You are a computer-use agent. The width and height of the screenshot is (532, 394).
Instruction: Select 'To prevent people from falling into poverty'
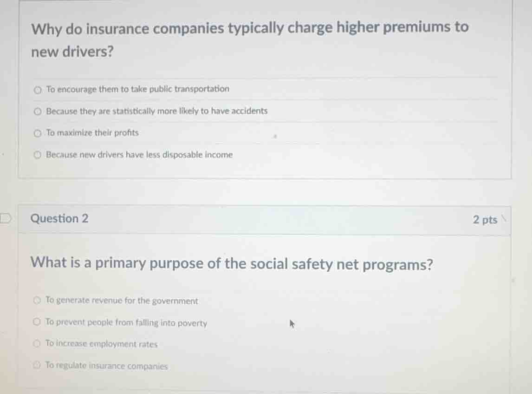126,323
